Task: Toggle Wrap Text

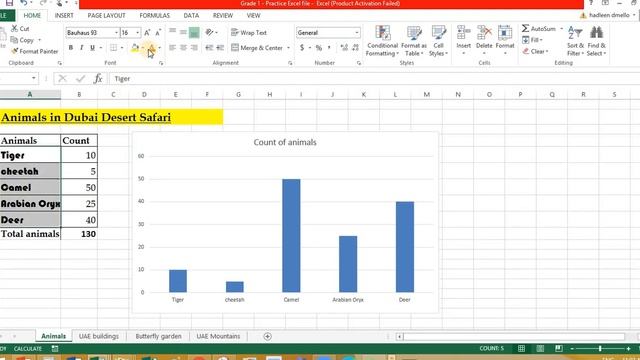Action: [249, 33]
